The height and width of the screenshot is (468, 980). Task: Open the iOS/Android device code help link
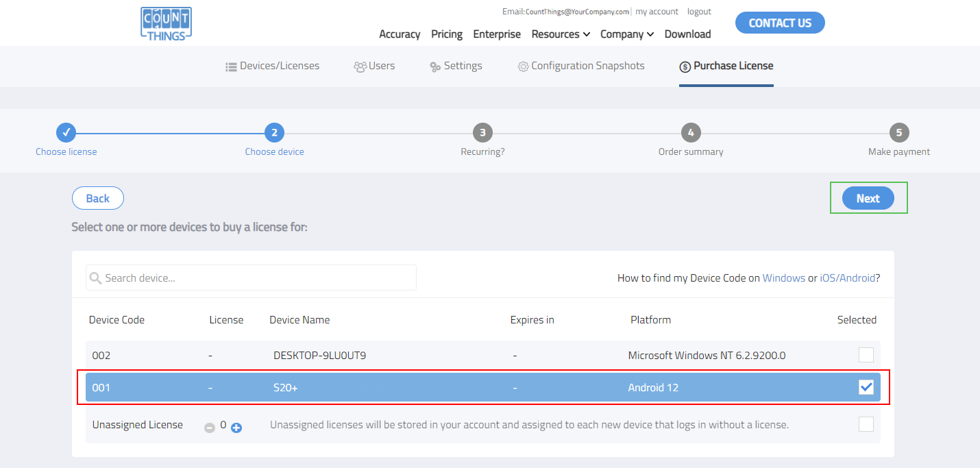(x=847, y=278)
